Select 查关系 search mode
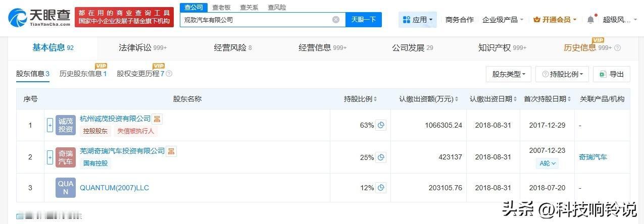644x224 pixels. click(249, 7)
